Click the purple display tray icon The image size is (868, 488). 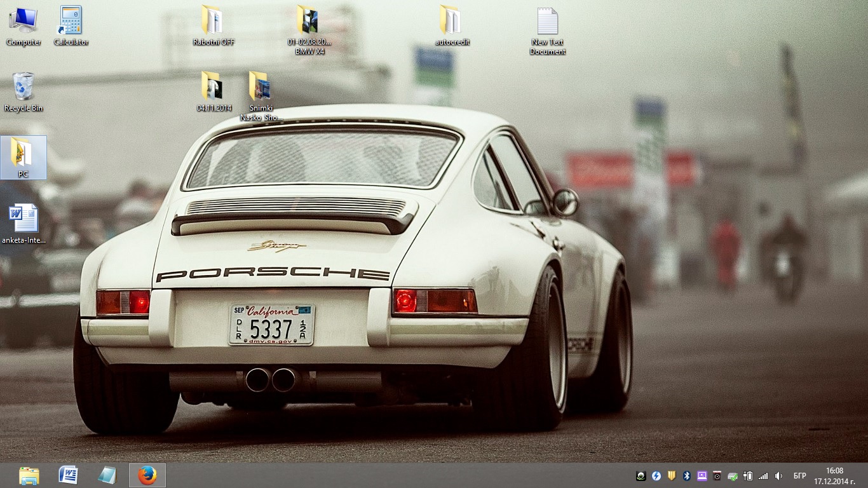(x=702, y=475)
